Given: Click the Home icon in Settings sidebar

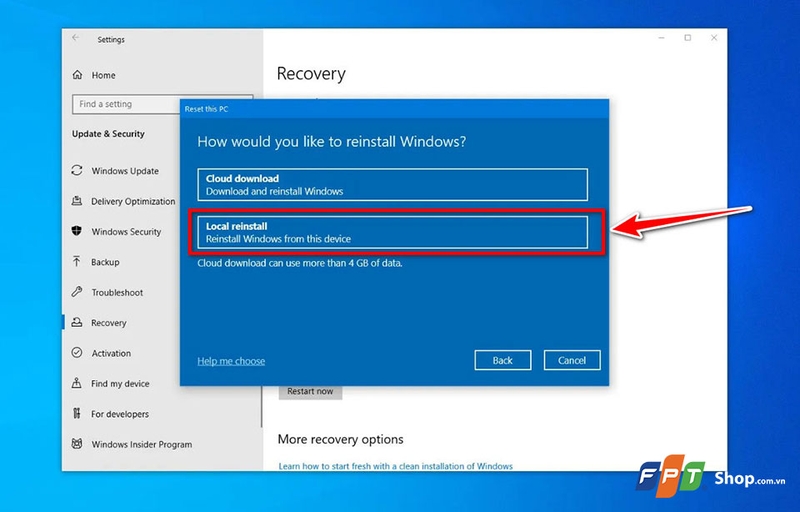Looking at the screenshot, I should point(77,75).
